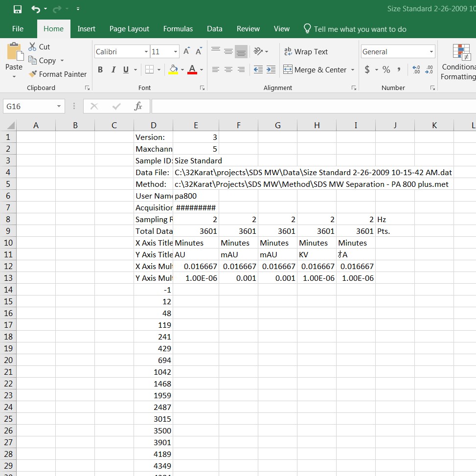Open the Undo history dropdown arrow
The image size is (476, 476).
click(x=45, y=9)
